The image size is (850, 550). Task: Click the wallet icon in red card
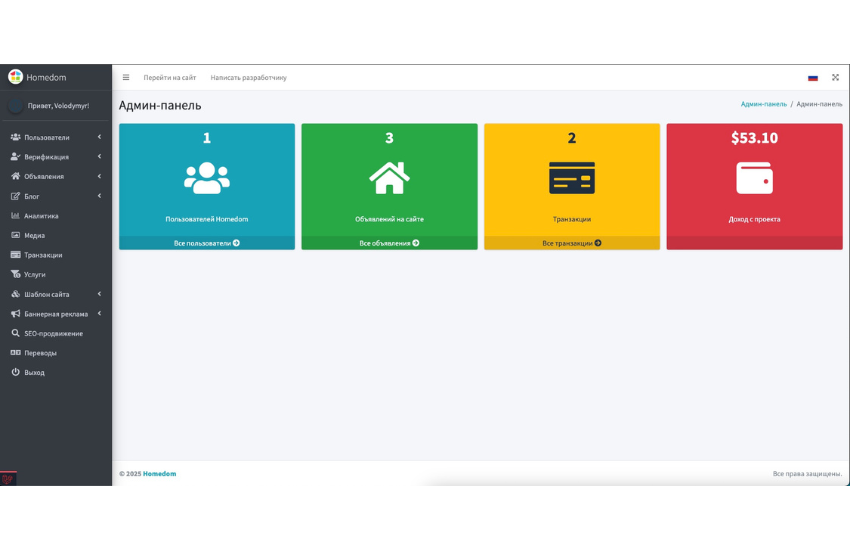click(754, 178)
